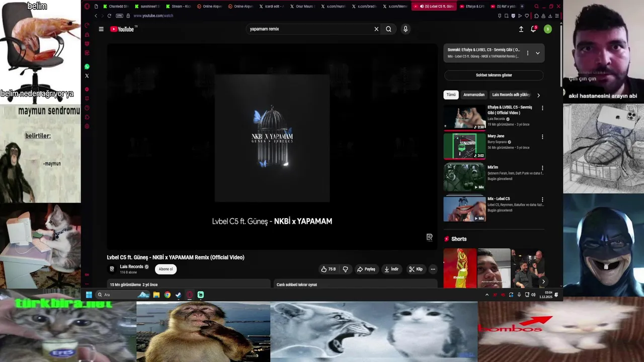
Task: Open the Lais Records channel name link
Action: click(x=132, y=266)
